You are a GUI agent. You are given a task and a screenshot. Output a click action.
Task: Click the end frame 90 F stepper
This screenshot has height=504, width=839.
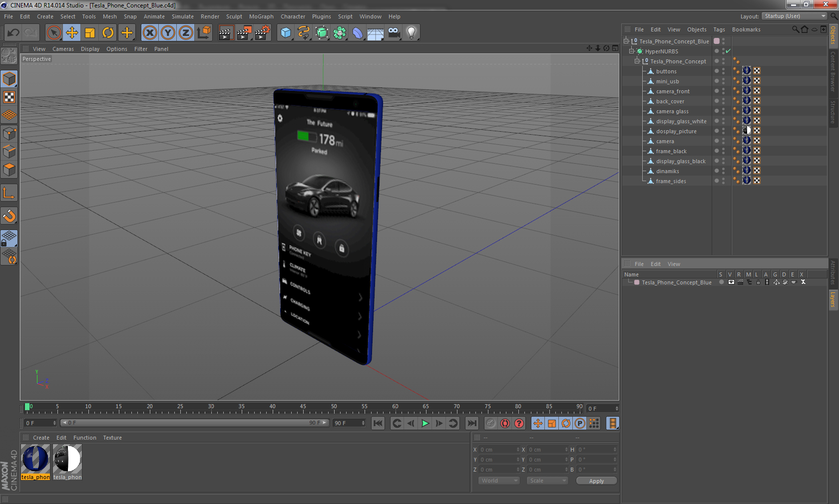click(363, 423)
